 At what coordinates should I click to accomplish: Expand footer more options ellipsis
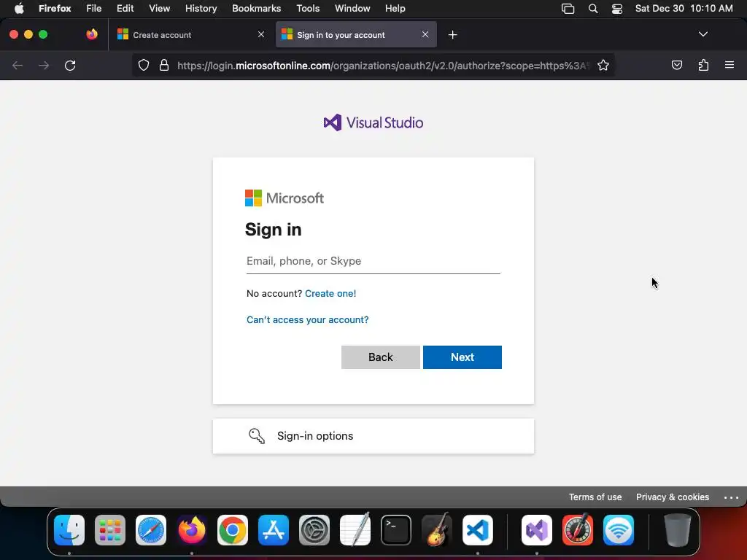pyautogui.click(x=731, y=497)
